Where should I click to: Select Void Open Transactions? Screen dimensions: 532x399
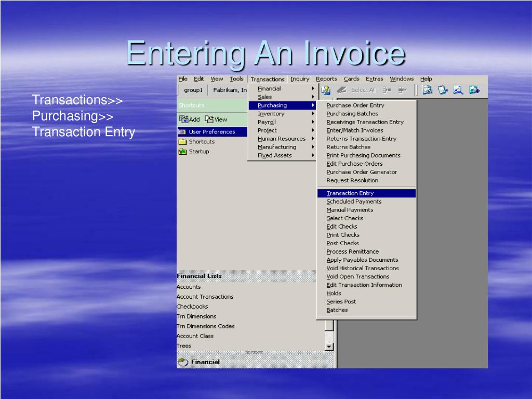point(366,276)
